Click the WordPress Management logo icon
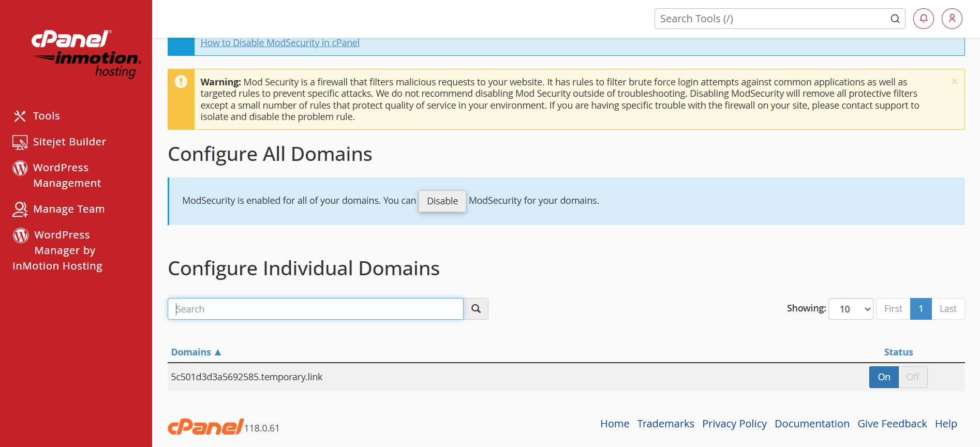Screen dimensions: 980x447 pos(20,168)
